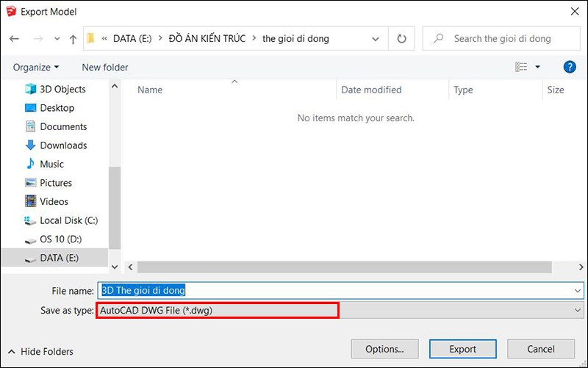Select 3D Objects in navigation pane
The height and width of the screenshot is (368, 588).
click(x=62, y=89)
